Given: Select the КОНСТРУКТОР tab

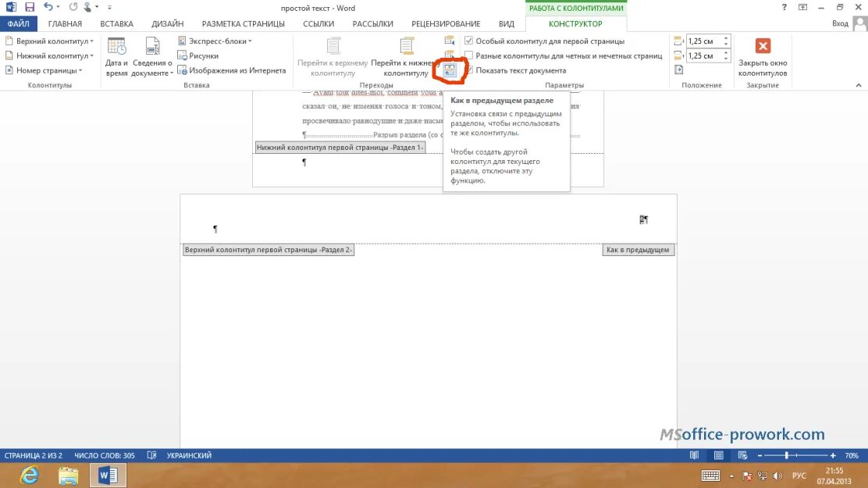Looking at the screenshot, I should coord(575,24).
